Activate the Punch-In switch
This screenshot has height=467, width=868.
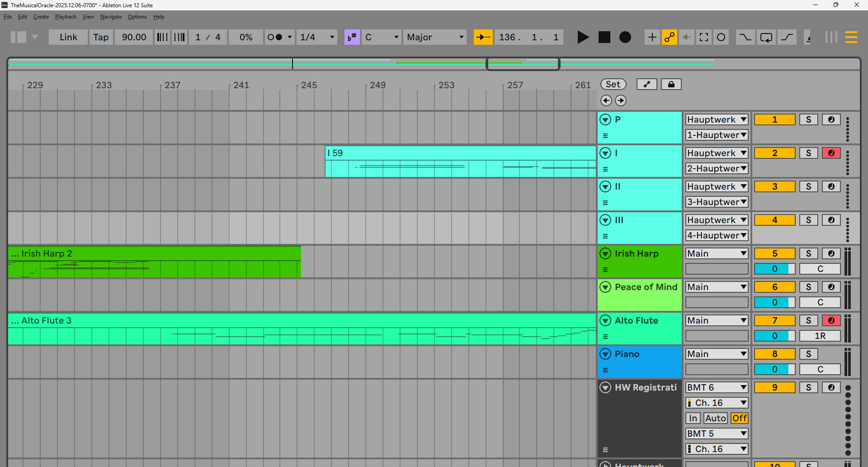click(x=745, y=37)
